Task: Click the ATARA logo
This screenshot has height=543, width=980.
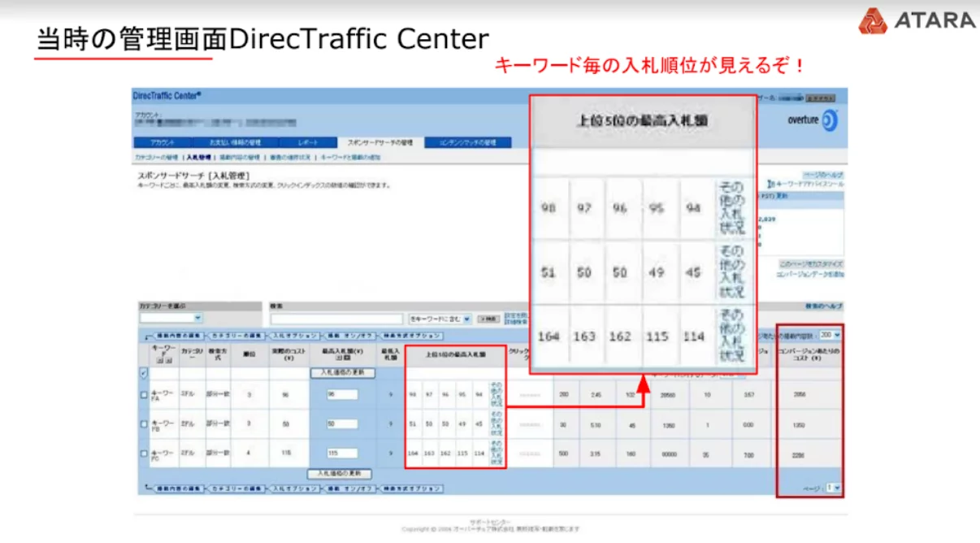Action: (x=917, y=20)
